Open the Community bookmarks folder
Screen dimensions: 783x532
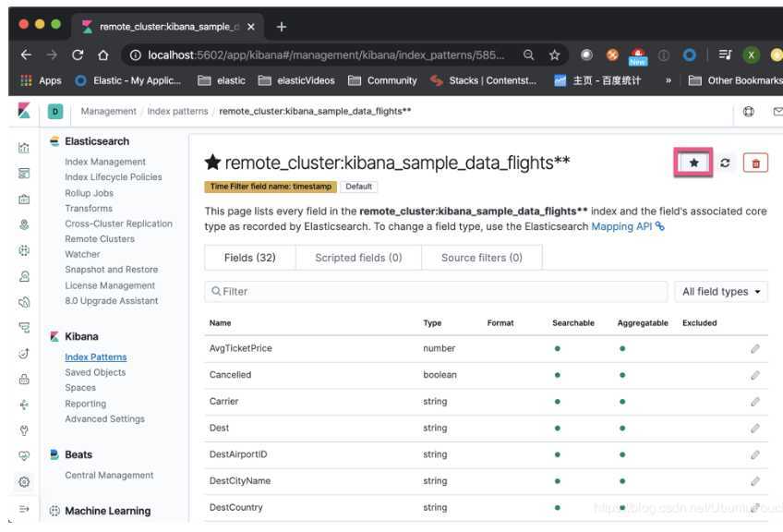point(382,80)
